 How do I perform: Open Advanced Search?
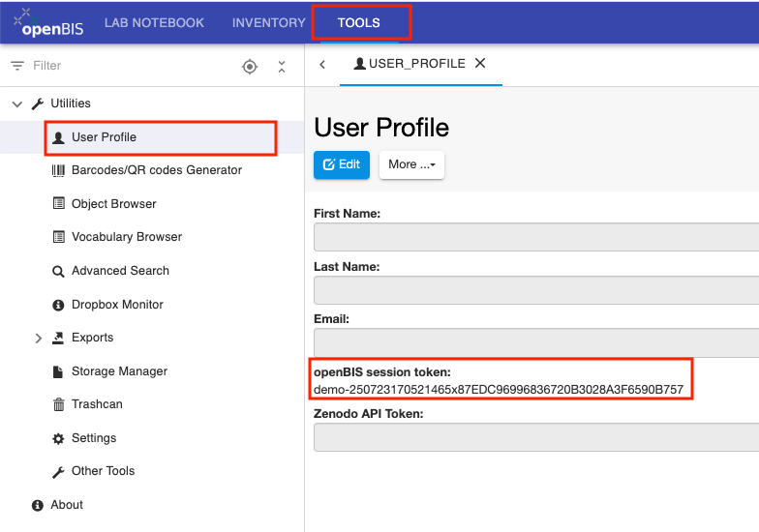[x=120, y=271]
